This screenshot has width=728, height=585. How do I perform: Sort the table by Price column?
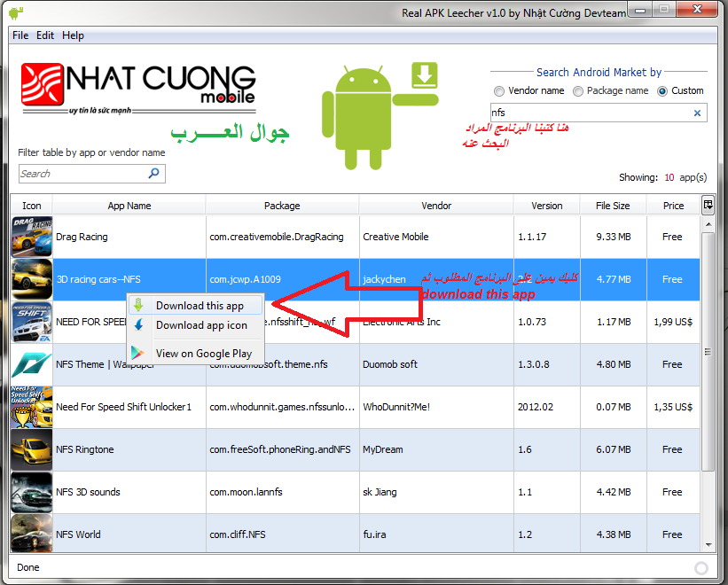tap(673, 206)
